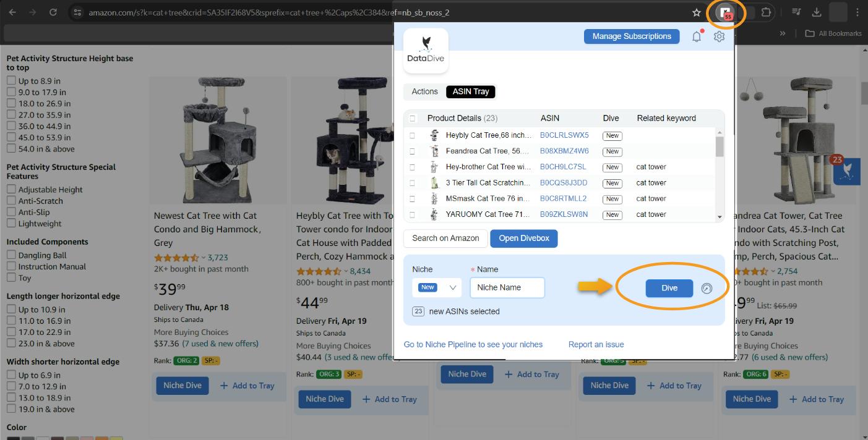Viewport: 868px width, 440px height.
Task: Click the MSmask Cat Tree thumbnail in tray
Action: (x=434, y=198)
